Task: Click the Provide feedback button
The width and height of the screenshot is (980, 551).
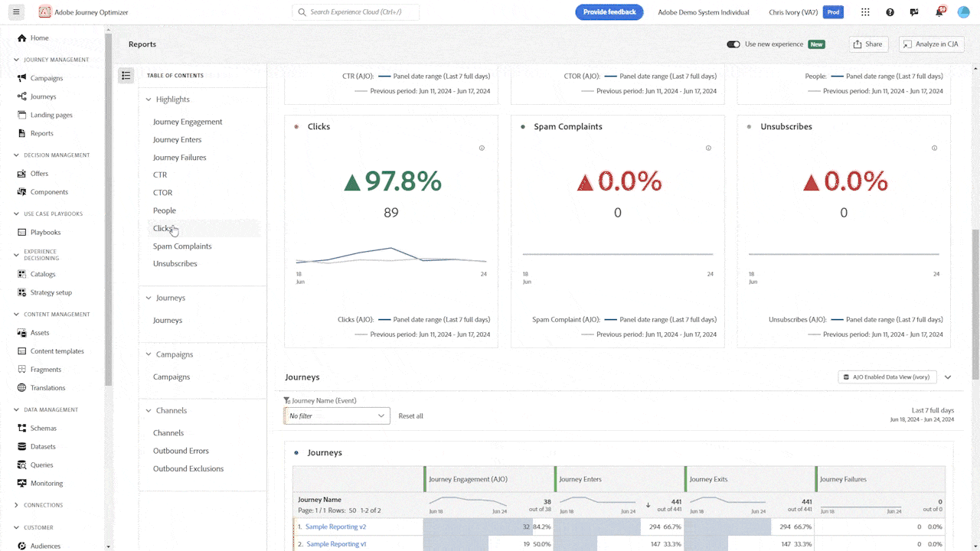Action: pyautogui.click(x=609, y=12)
